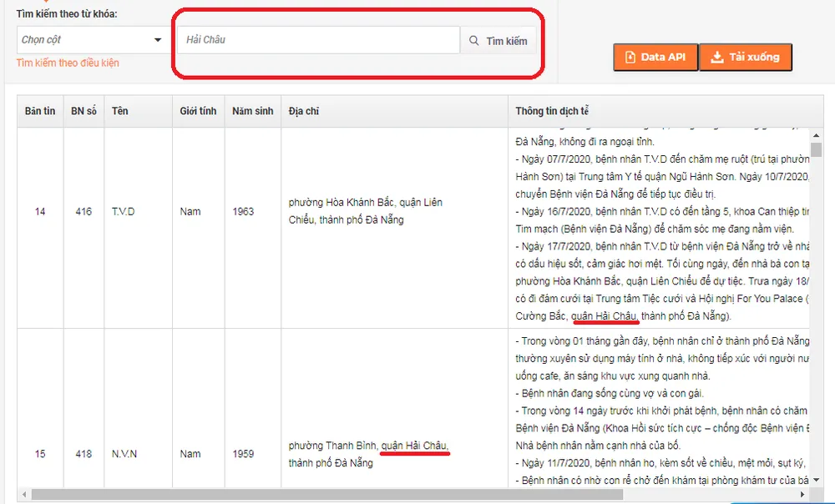
Task: Click the Giới tính column header
Action: (x=198, y=111)
